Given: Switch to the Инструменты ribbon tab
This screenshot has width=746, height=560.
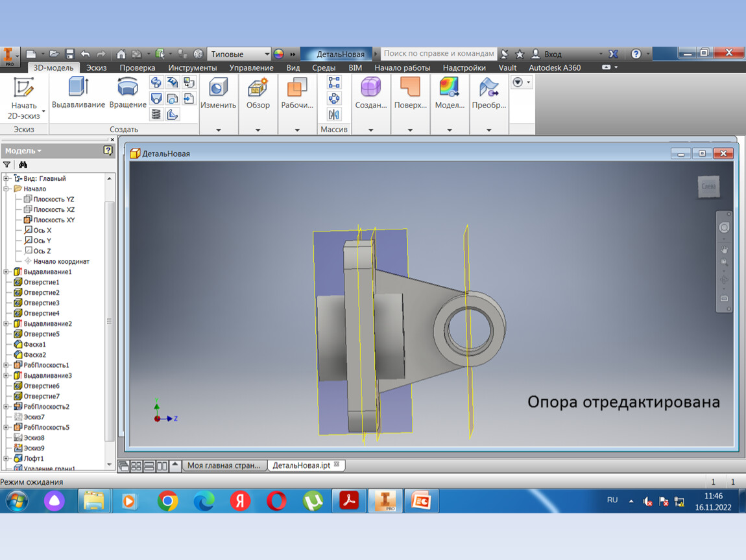Looking at the screenshot, I should point(192,67).
